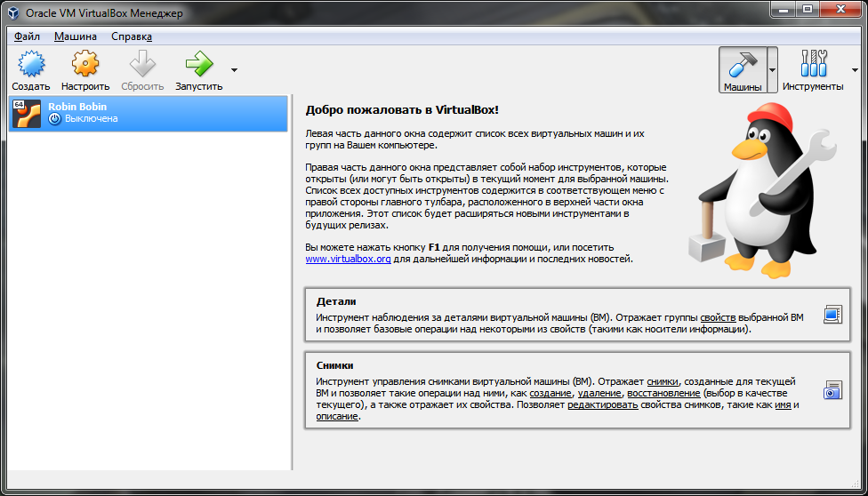Maximize the VirtualBox Manager window
The image size is (868, 496).
[x=808, y=8]
